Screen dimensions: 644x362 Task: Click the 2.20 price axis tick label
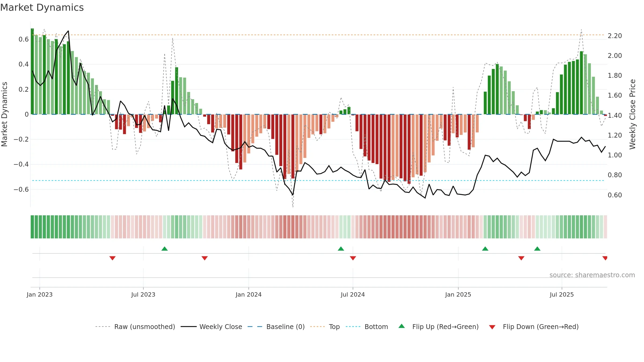[615, 36]
